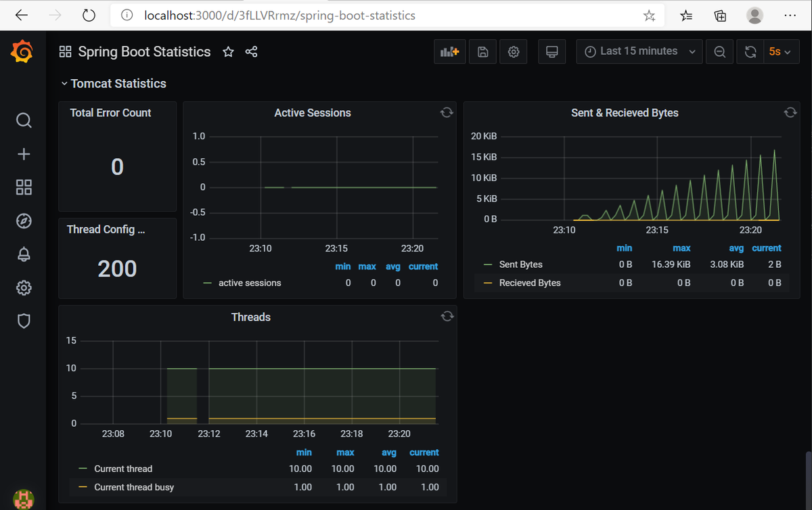Open the Dashboards grid icon in sidebar
The width and height of the screenshot is (812, 510).
(x=24, y=187)
